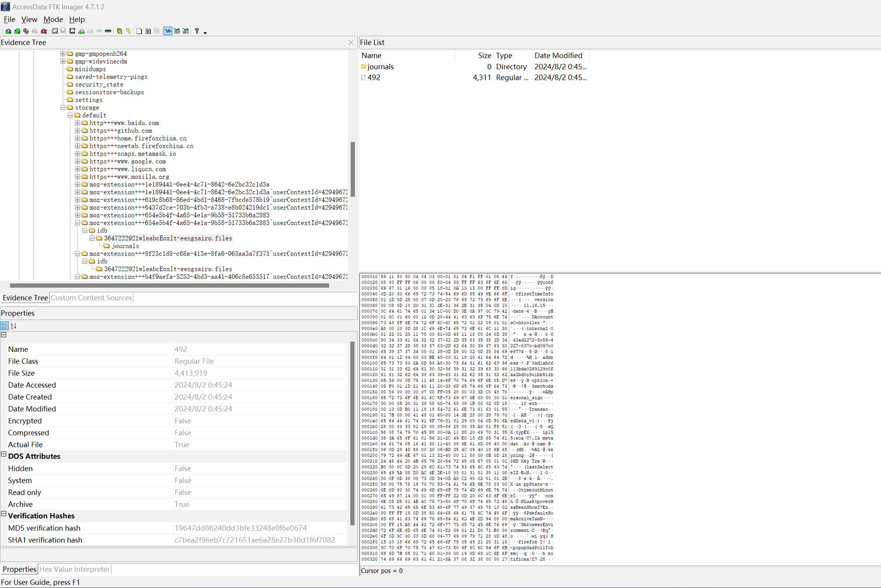This screenshot has width=881, height=588.
Task: Select the view files as text icon
Action: 177,31
